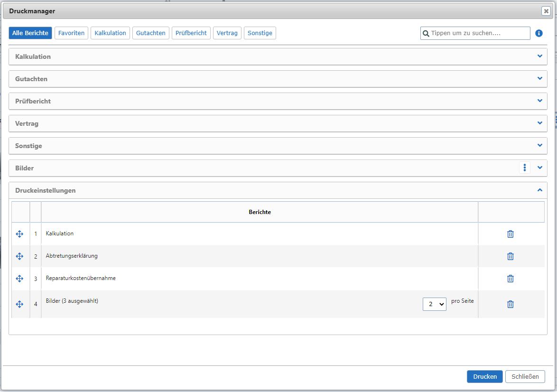Switch to the Kalkulation filter tab

[x=110, y=33]
